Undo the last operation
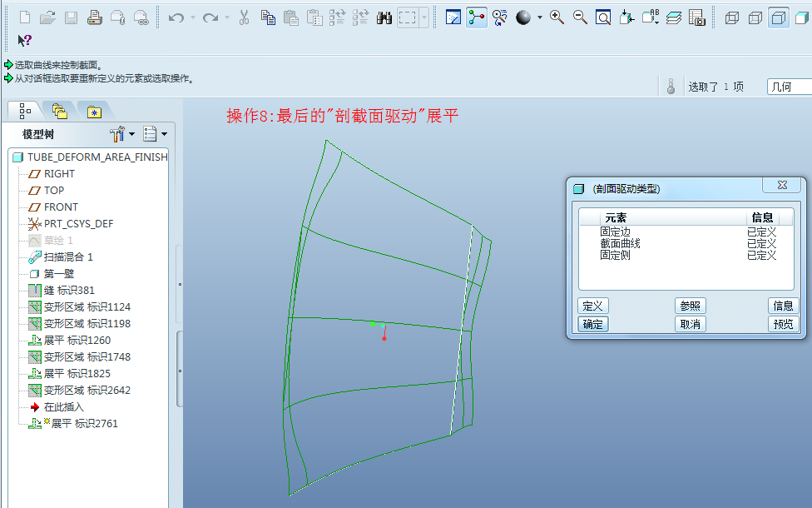The width and height of the screenshot is (812, 508). coord(176,17)
